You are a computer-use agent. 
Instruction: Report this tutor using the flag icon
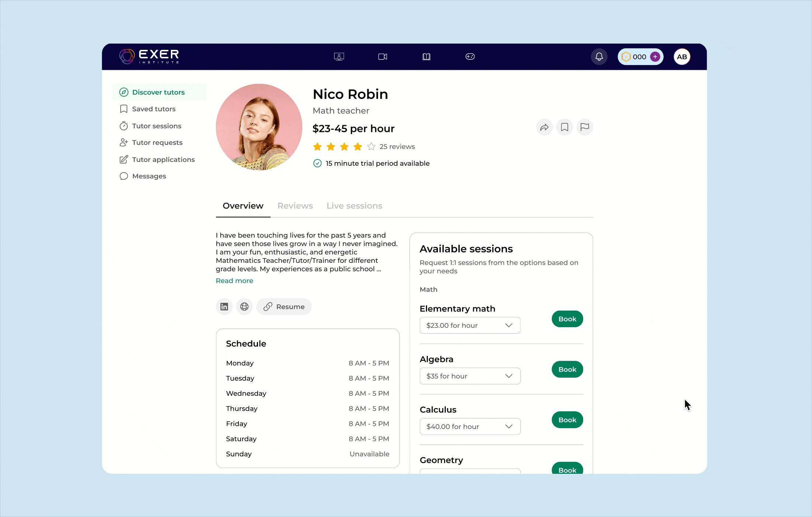click(x=585, y=127)
